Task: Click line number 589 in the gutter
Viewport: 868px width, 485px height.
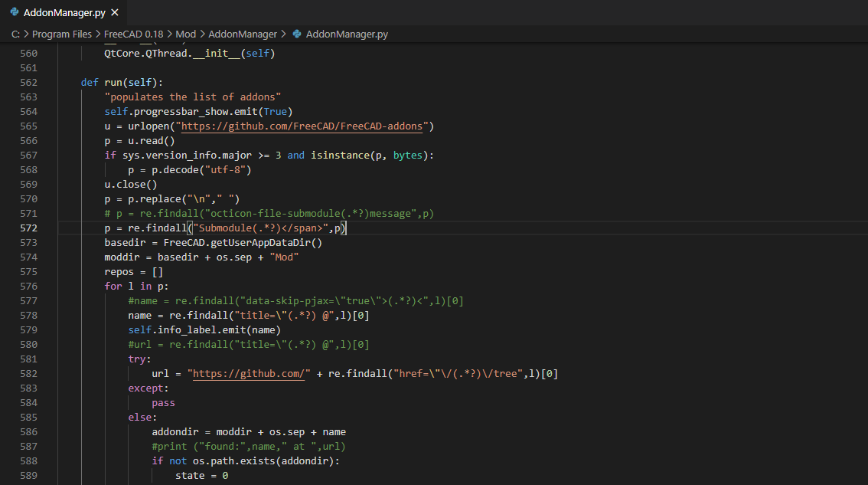Action: point(29,476)
